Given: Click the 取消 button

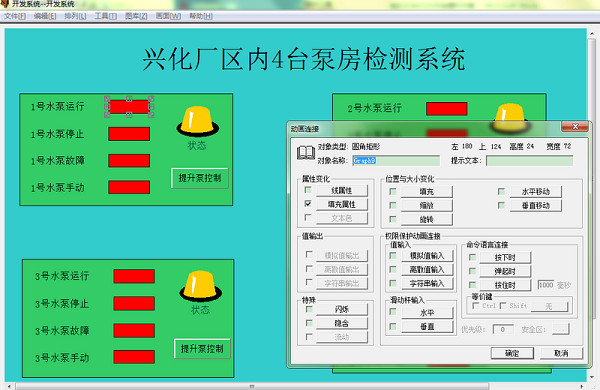Looking at the screenshot, I should (x=561, y=353).
